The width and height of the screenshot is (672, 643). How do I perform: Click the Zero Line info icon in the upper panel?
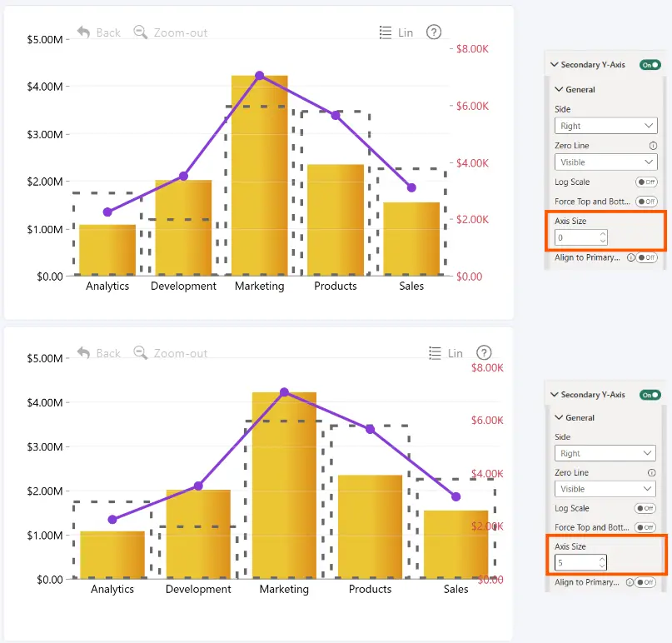[653, 146]
